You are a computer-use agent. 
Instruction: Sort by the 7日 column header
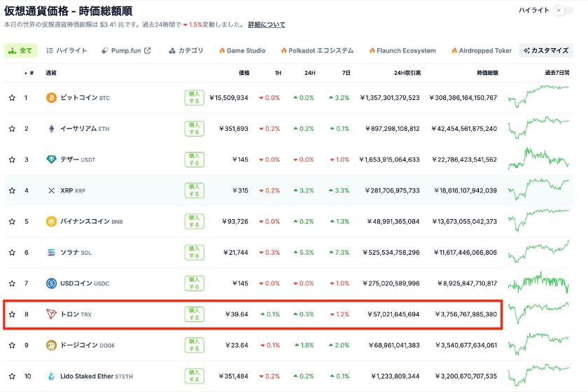(x=346, y=73)
